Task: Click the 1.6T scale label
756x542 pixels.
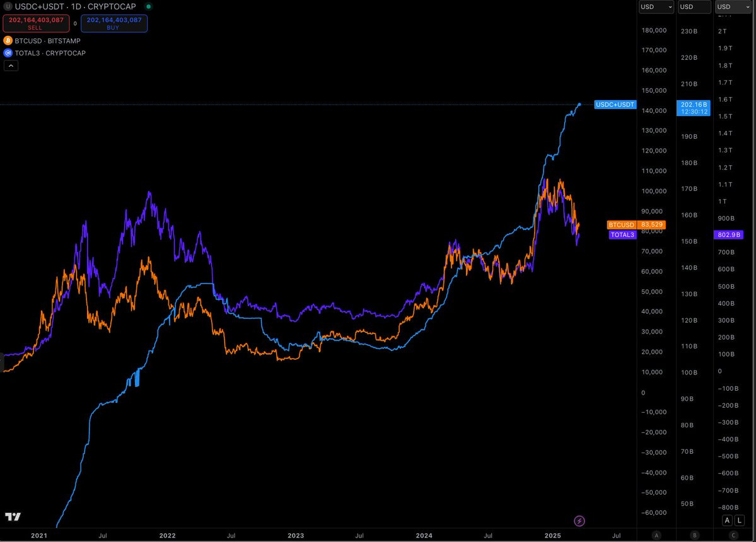Action: 725,99
